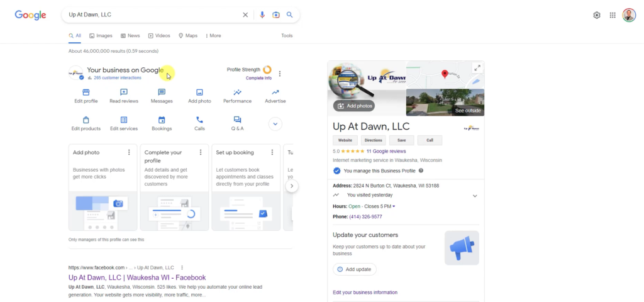The width and height of the screenshot is (644, 302).
Task: Start voice search with microphone icon
Action: pos(262,15)
